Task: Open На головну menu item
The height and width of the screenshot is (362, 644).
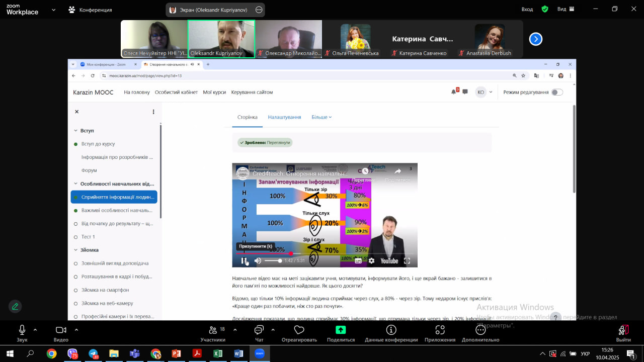Action: (x=137, y=92)
